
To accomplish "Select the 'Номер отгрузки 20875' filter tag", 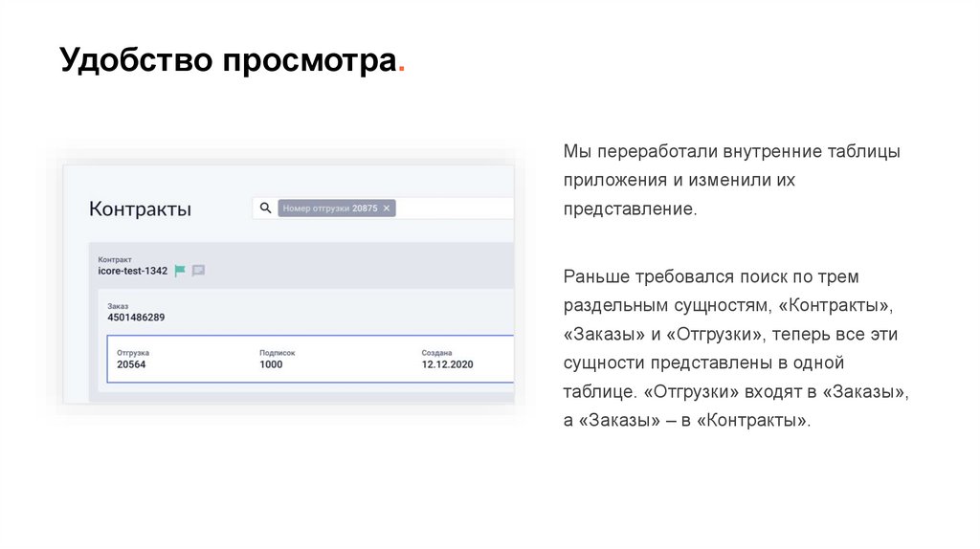I will (330, 208).
